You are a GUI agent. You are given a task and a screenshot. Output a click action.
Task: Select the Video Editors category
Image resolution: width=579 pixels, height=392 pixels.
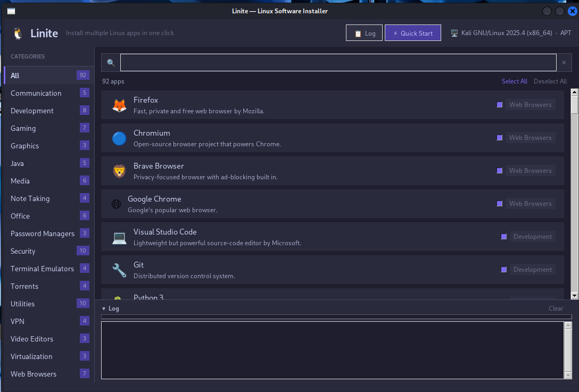pyautogui.click(x=48, y=338)
